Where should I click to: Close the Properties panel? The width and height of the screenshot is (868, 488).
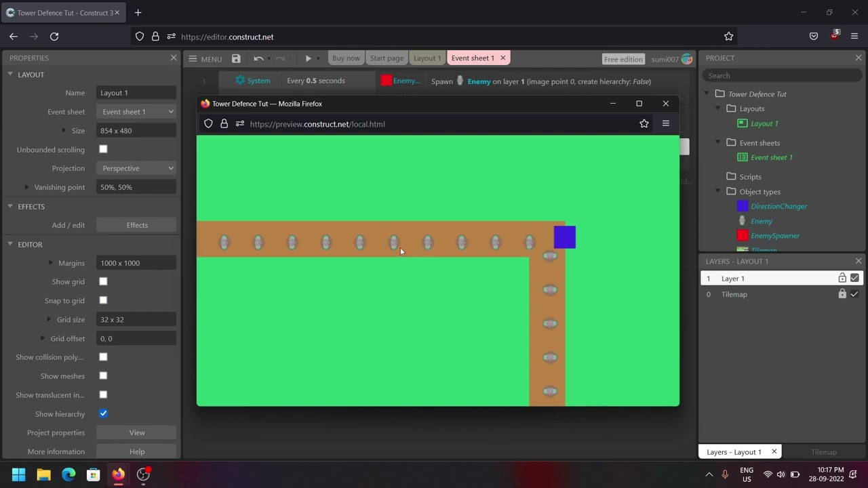click(174, 58)
